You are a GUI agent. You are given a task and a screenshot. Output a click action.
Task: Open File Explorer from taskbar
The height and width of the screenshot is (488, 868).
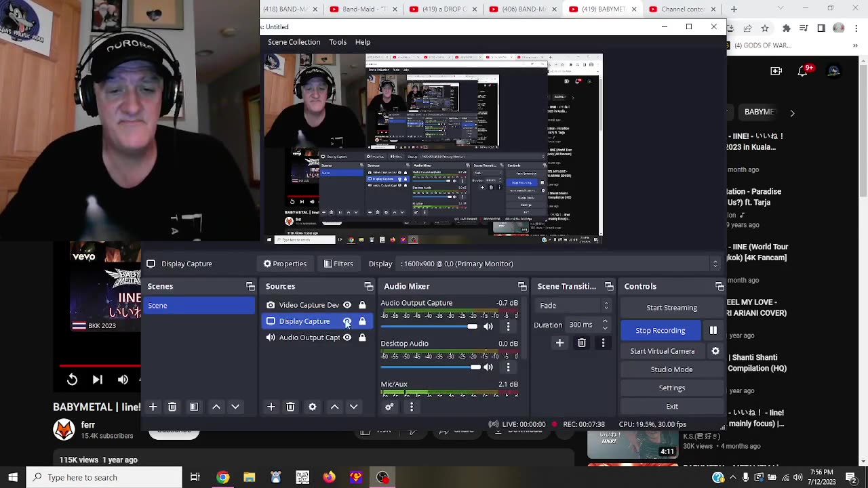click(249, 477)
